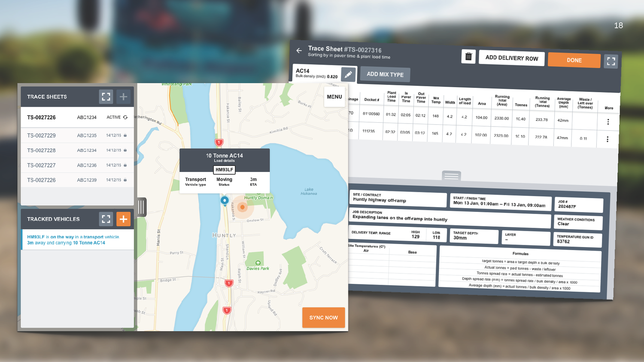Open trace sheet TS-0027227
The image size is (644, 362).
coord(77,165)
